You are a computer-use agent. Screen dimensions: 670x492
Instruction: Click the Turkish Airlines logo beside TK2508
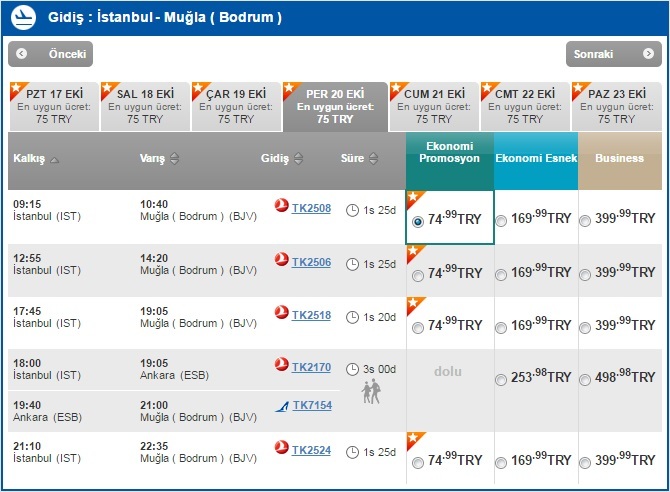click(x=281, y=207)
